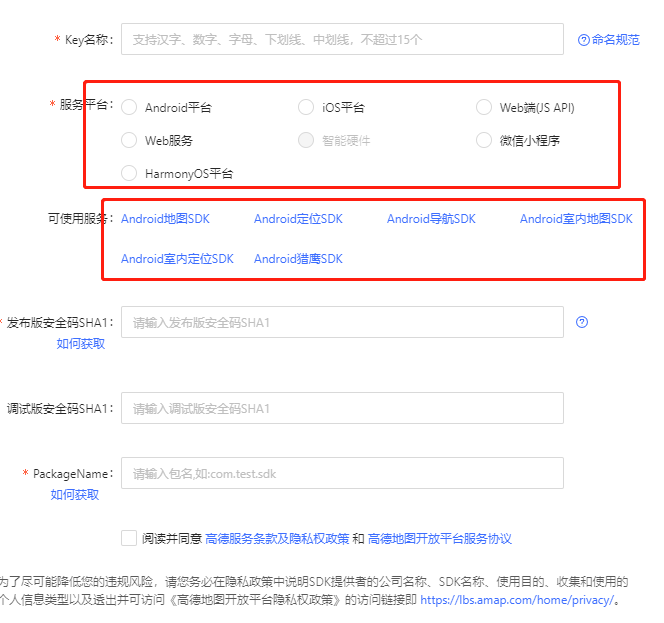This screenshot has width=664, height=623.
Task: Open 高德服务条款及隐私权政策 link
Action: click(x=277, y=539)
